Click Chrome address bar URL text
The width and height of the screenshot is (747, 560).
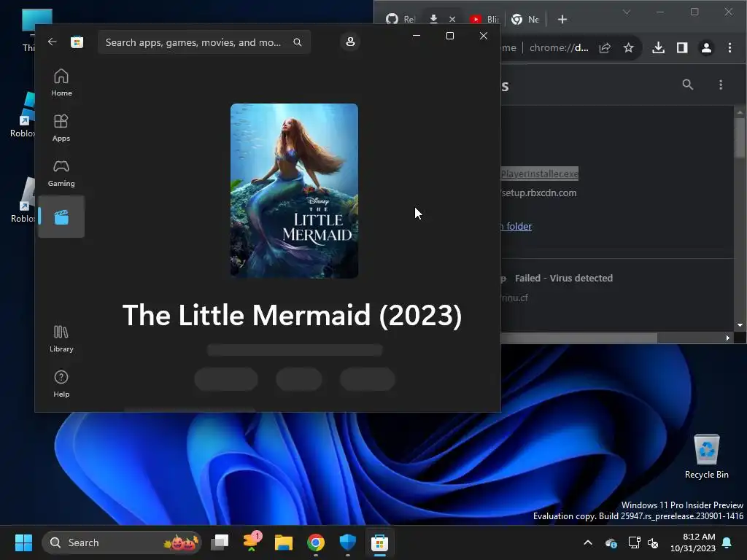click(x=558, y=47)
